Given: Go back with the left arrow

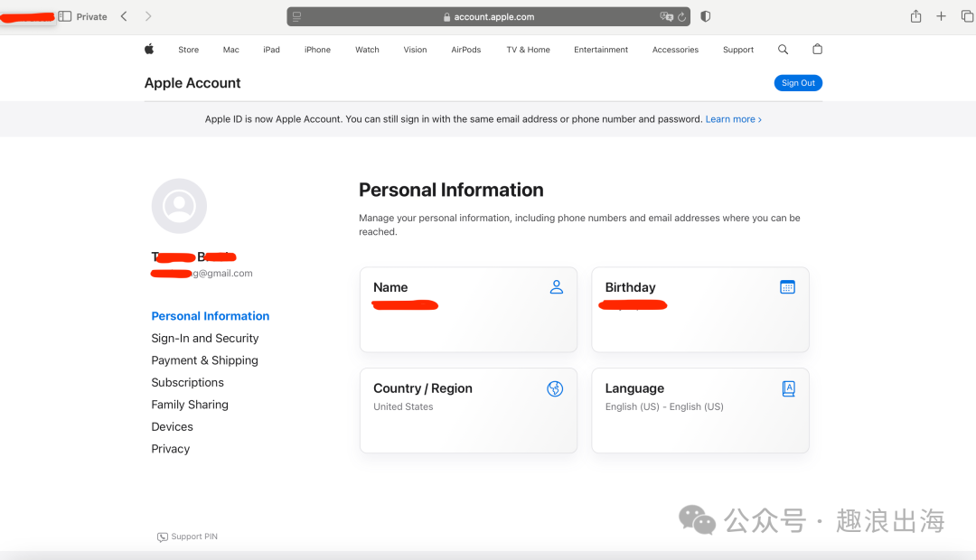Looking at the screenshot, I should click(124, 16).
